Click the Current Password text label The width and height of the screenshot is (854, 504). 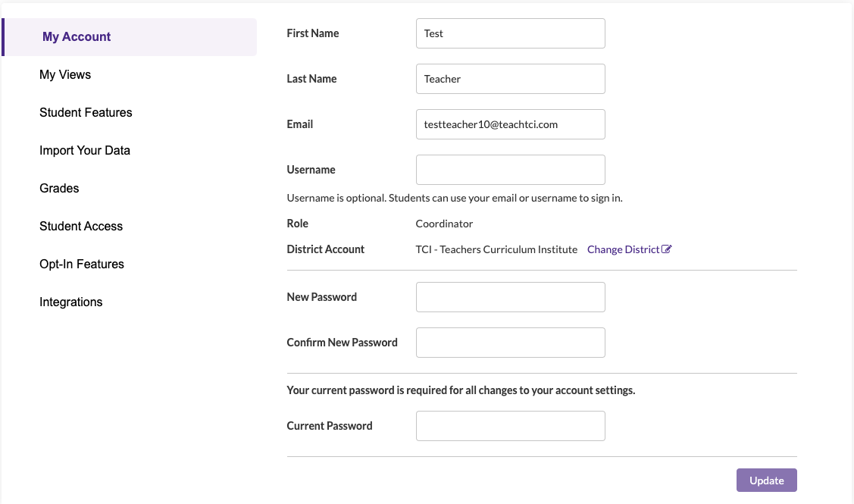(x=330, y=426)
